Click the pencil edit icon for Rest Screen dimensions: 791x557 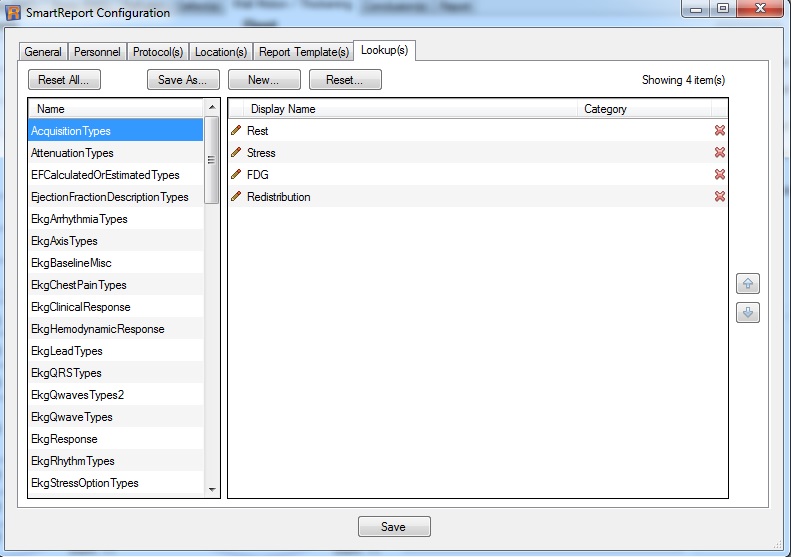click(236, 131)
